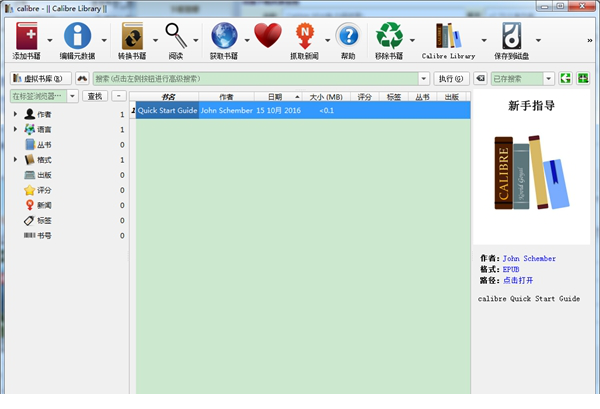Click the Help (帮助) question icon
600x409 pixels.
348,36
